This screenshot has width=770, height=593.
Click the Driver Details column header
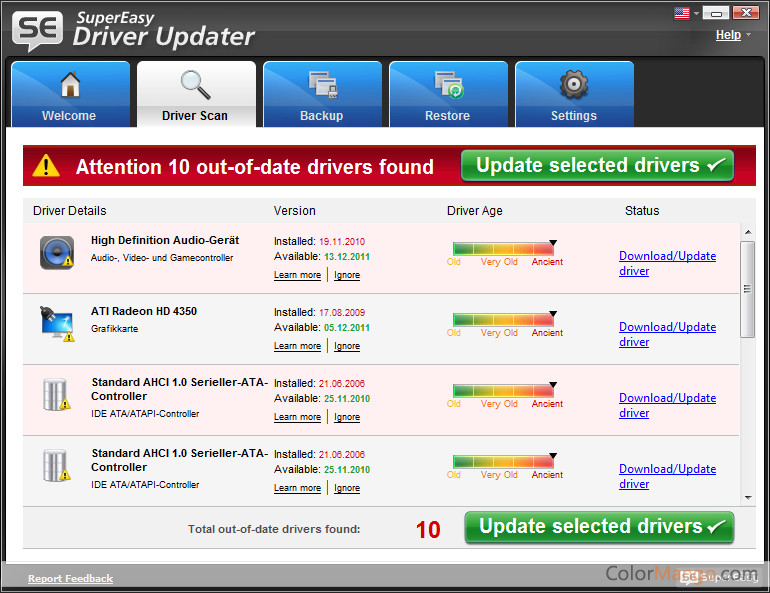pyautogui.click(x=69, y=211)
